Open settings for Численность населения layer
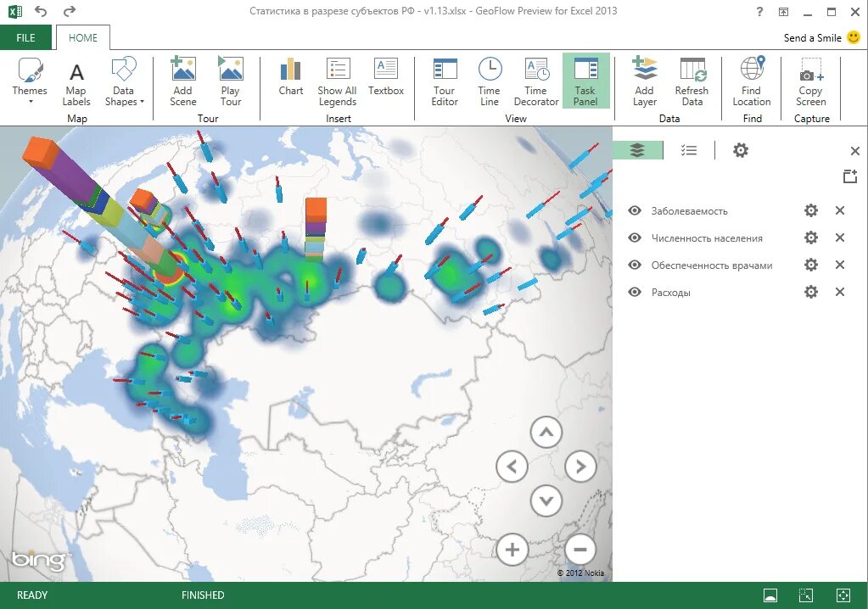This screenshot has width=868, height=609. [x=811, y=237]
